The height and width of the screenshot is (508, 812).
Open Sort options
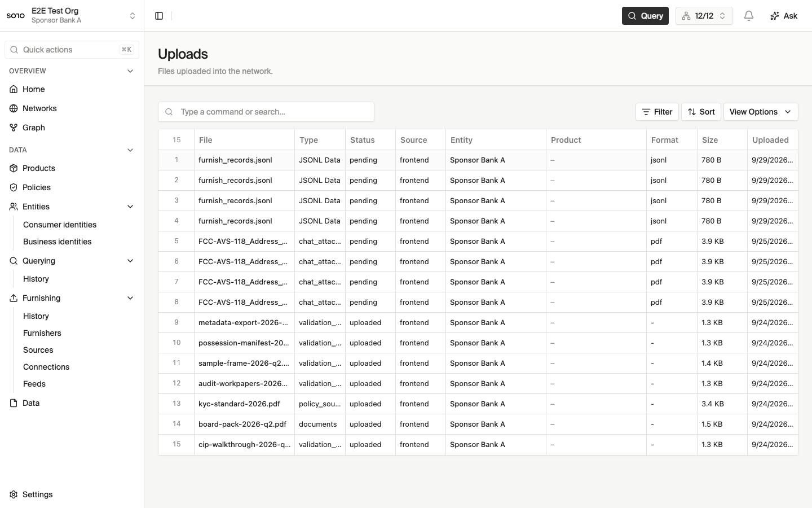pyautogui.click(x=701, y=112)
